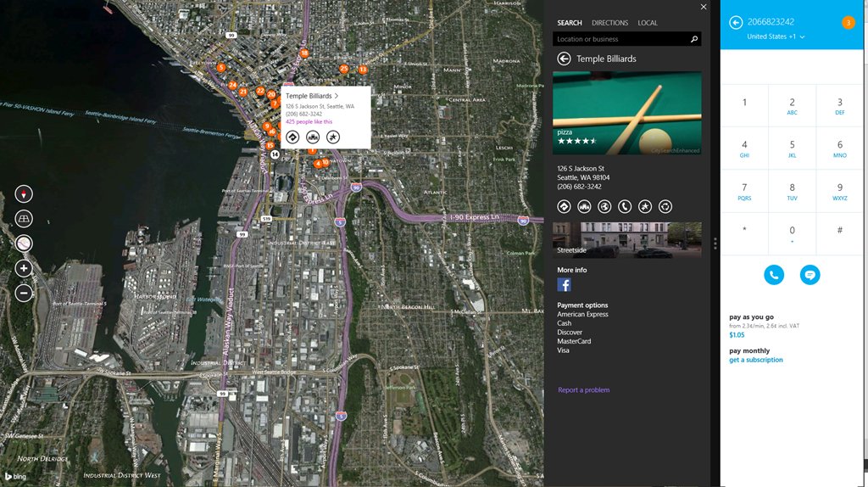Click the phone call icon in Temple Billiards details
This screenshot has width=868, height=487.
(625, 206)
